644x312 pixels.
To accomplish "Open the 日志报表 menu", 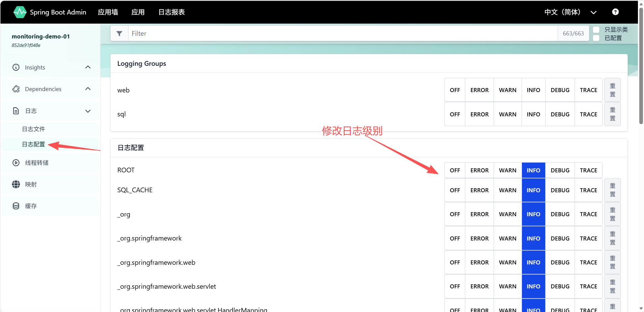I will pos(172,12).
